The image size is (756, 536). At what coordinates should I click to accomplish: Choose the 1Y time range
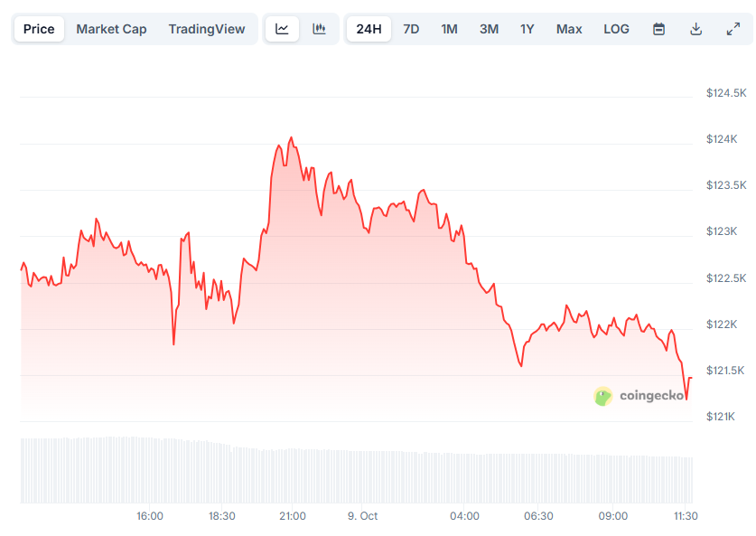click(x=527, y=29)
